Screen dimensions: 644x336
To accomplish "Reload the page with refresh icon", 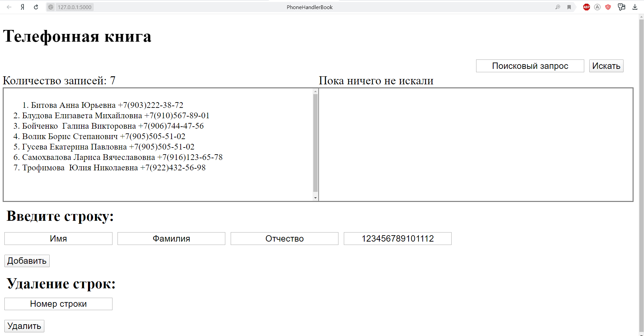I will [36, 7].
